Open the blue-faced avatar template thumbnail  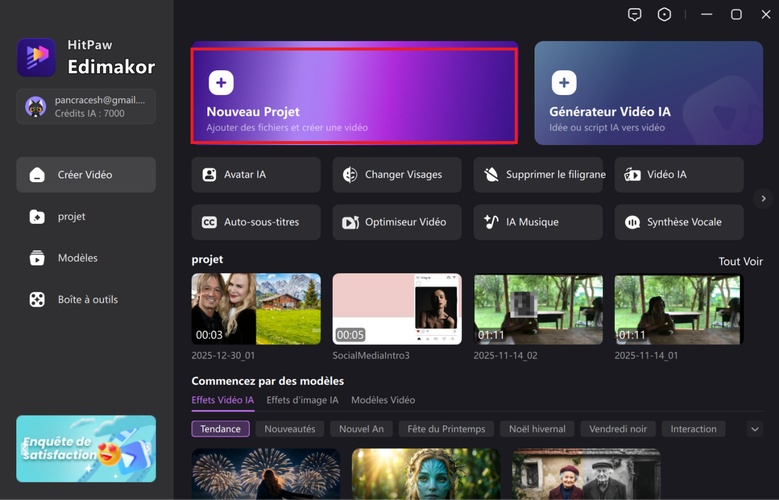click(x=426, y=474)
